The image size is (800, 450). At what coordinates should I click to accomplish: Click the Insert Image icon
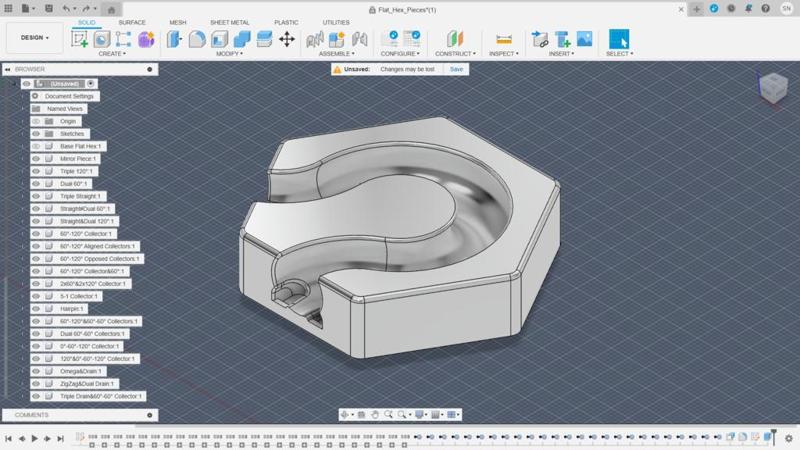point(584,39)
